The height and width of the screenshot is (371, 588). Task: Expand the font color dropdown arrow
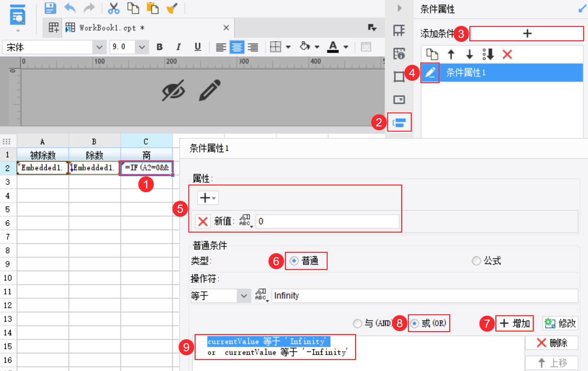coord(346,47)
